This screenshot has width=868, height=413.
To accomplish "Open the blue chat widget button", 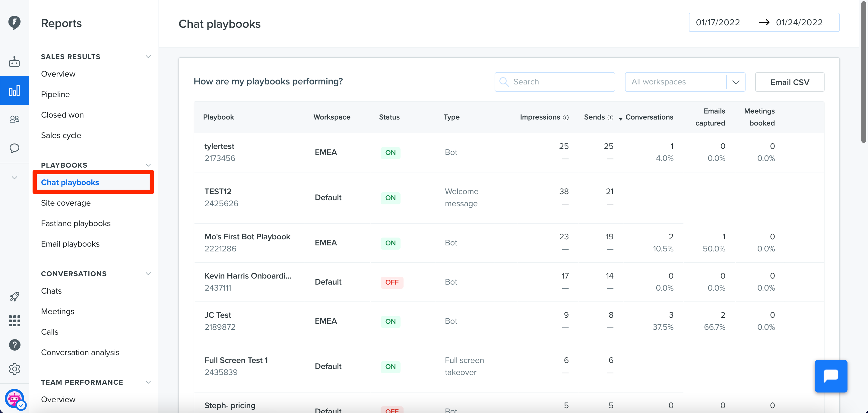I will 831,376.
